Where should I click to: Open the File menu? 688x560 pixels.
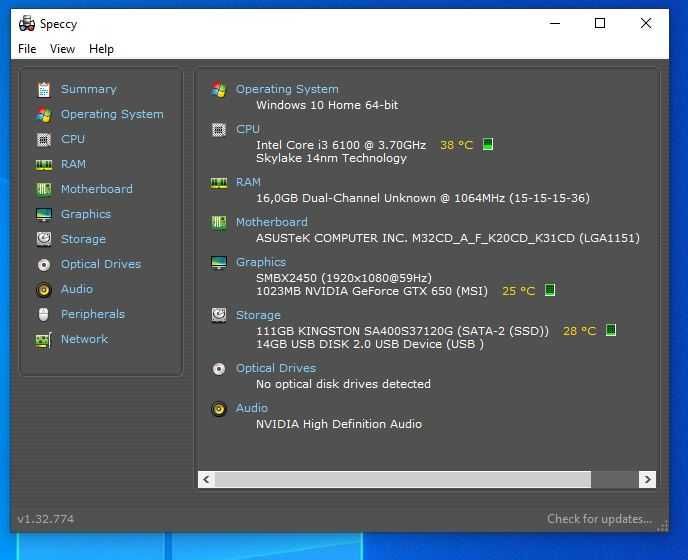(x=27, y=49)
